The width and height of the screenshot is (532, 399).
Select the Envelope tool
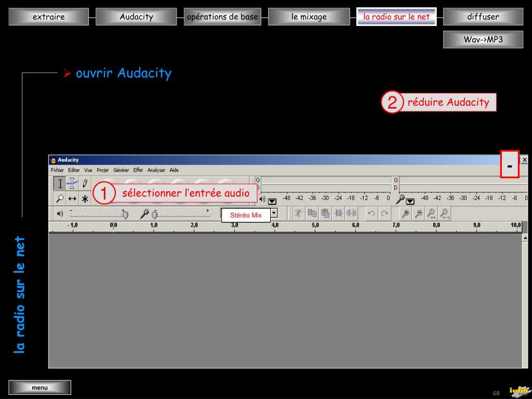tap(72, 183)
